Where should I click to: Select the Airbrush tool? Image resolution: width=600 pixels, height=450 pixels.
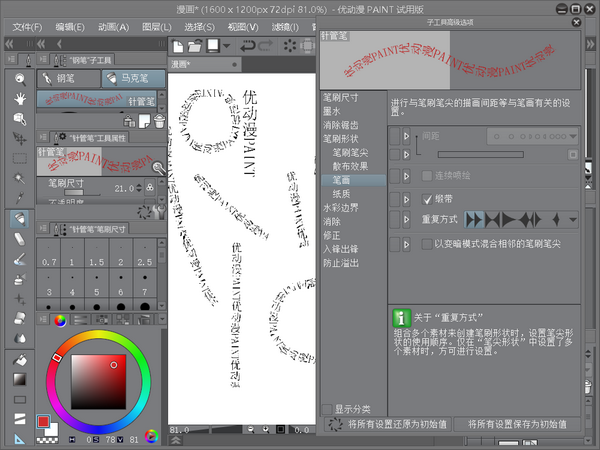(x=20, y=279)
